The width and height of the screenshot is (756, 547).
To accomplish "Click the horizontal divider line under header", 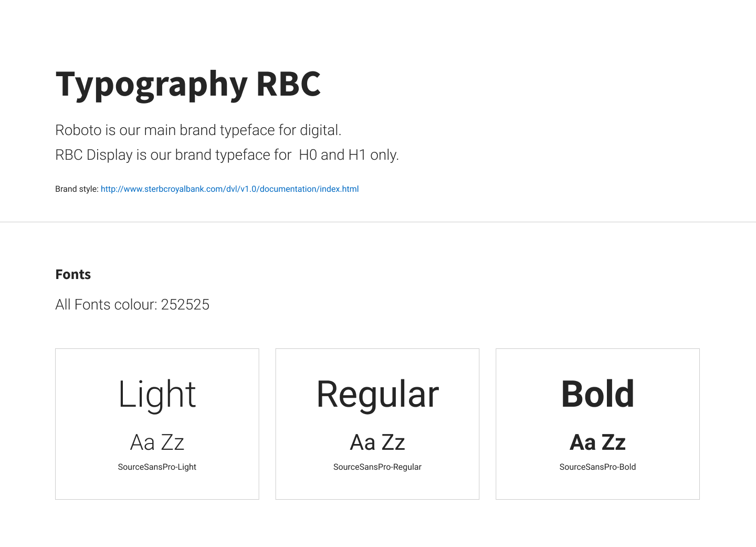I will [378, 222].
